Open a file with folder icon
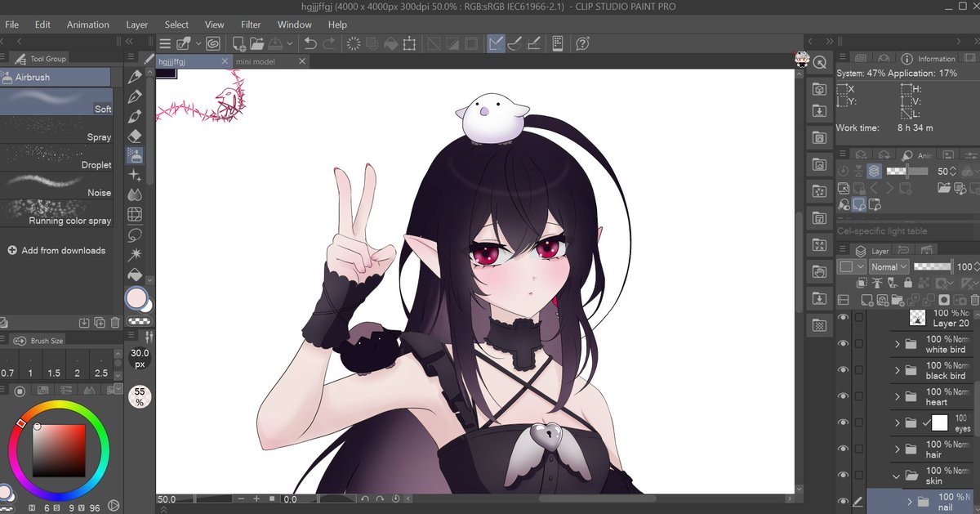 [x=256, y=43]
